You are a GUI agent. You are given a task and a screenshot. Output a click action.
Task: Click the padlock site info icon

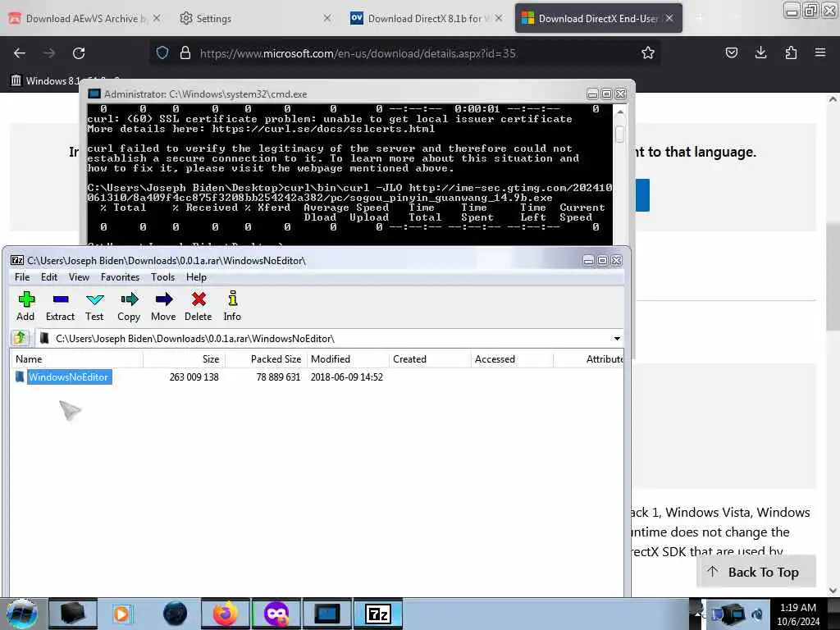point(185,52)
